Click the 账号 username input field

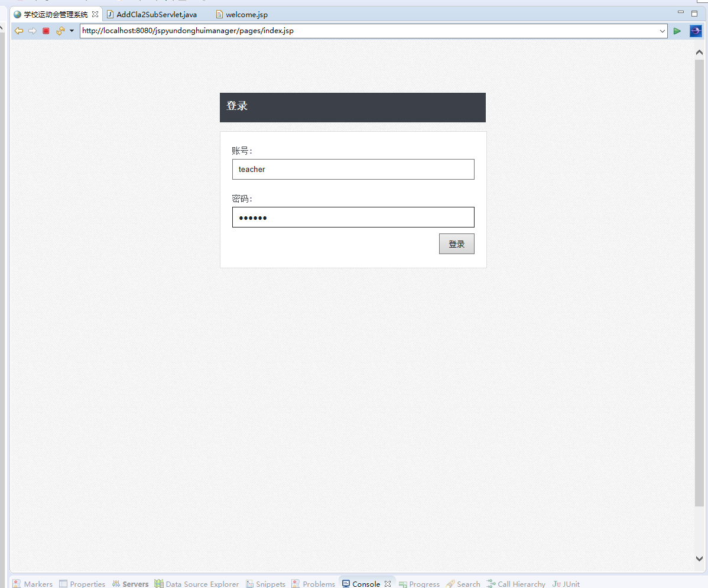click(353, 169)
